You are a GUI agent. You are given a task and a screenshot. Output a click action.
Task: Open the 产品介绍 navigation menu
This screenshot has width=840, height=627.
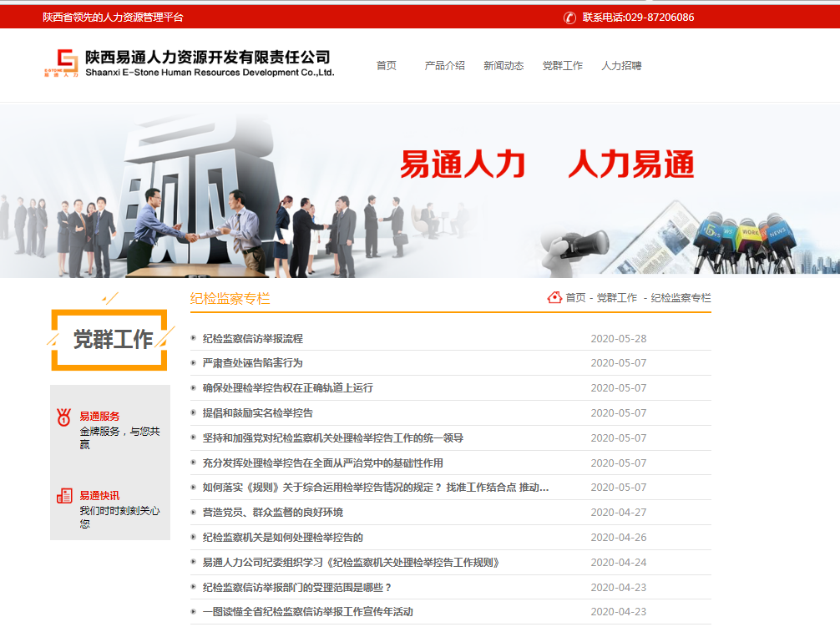(445, 65)
